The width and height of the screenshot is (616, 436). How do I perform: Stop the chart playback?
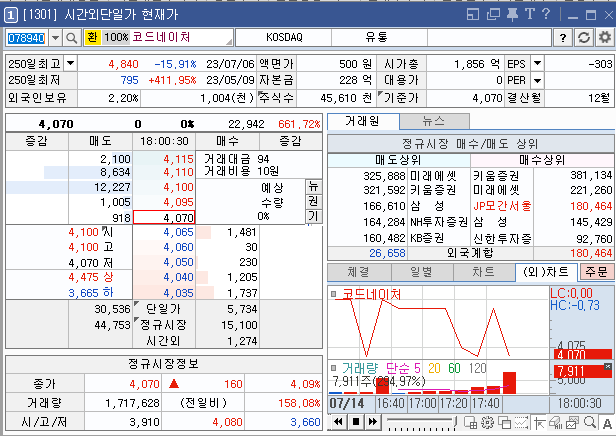(x=356, y=422)
